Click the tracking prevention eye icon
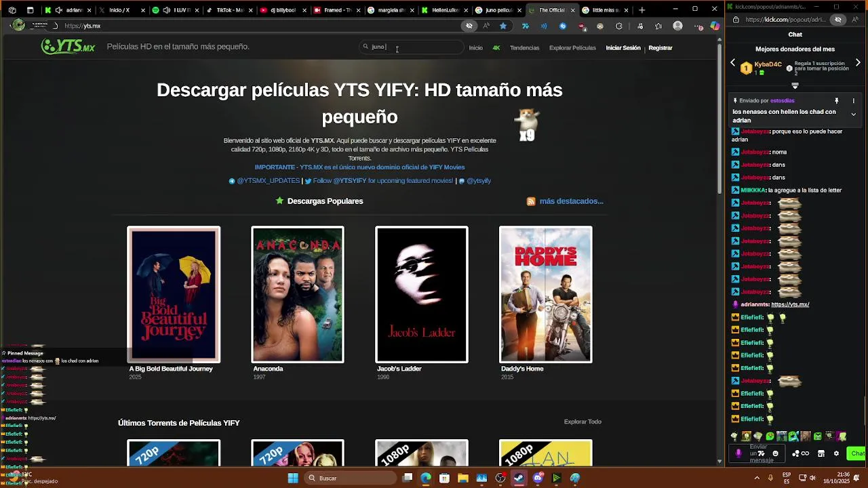 pos(469,26)
